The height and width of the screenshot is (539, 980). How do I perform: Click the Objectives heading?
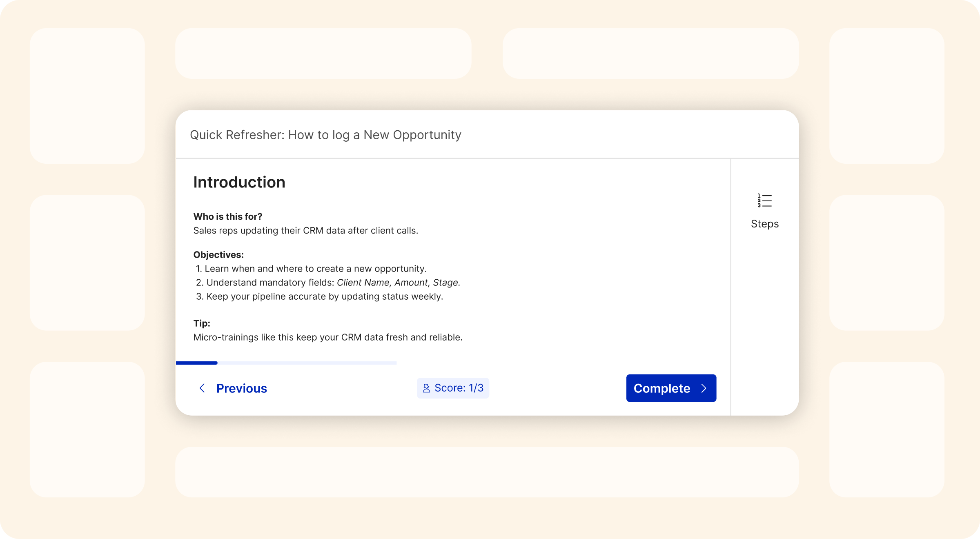click(218, 255)
